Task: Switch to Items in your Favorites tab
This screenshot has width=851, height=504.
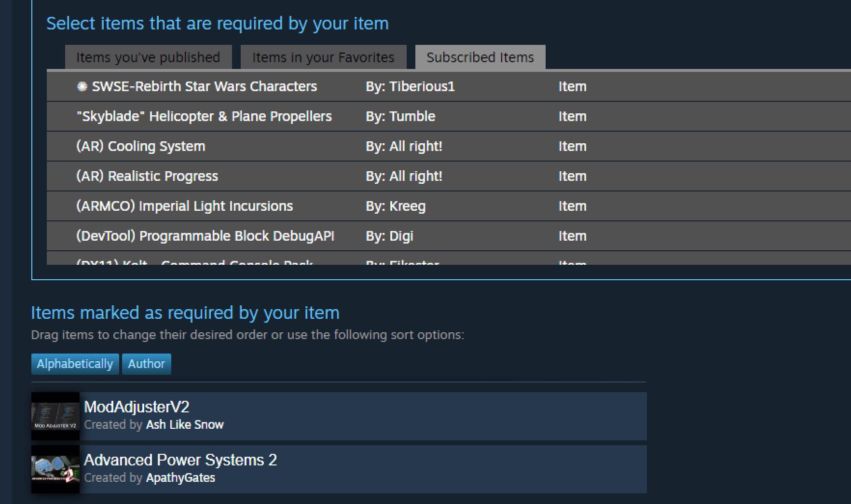Action: coord(323,57)
